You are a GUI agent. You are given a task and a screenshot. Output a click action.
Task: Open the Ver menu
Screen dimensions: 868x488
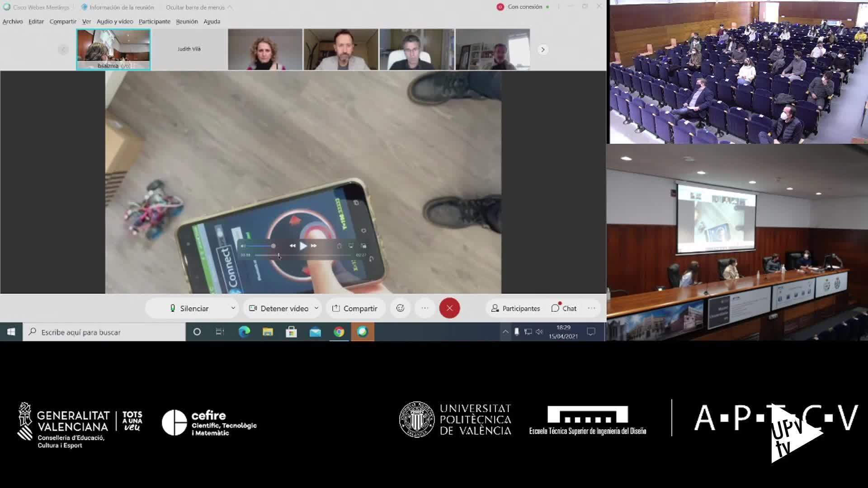[x=86, y=21]
